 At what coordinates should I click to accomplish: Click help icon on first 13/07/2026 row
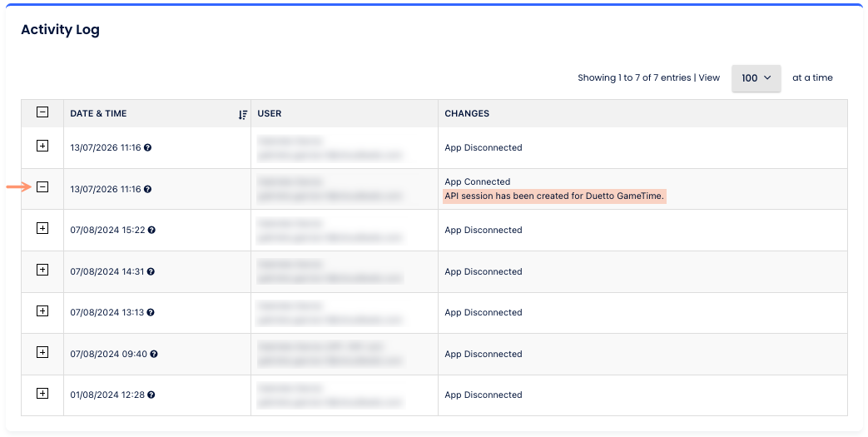coord(148,147)
